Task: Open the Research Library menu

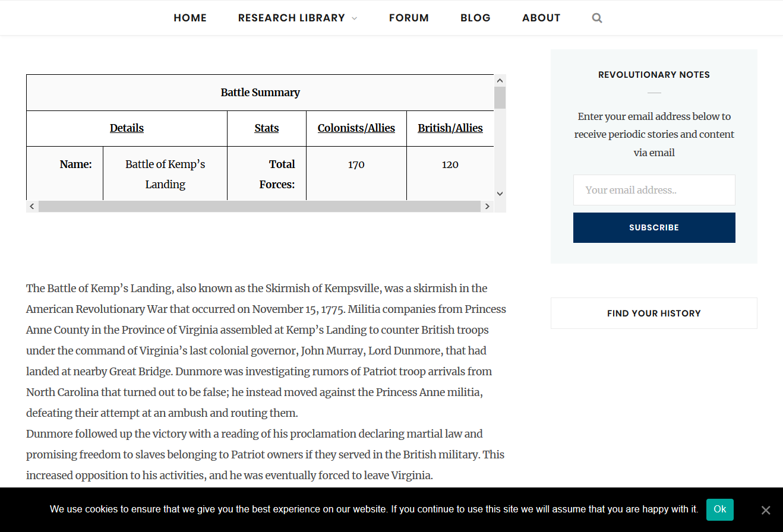Action: coord(291,18)
